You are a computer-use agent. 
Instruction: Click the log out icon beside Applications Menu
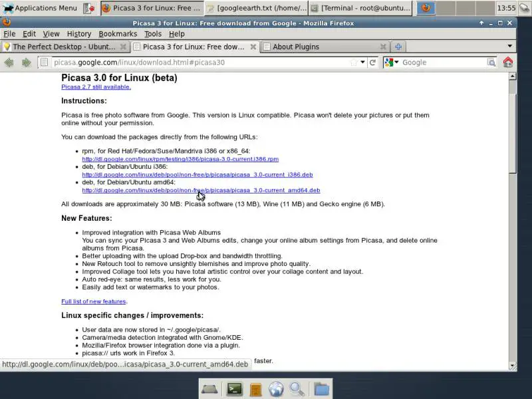89,8
